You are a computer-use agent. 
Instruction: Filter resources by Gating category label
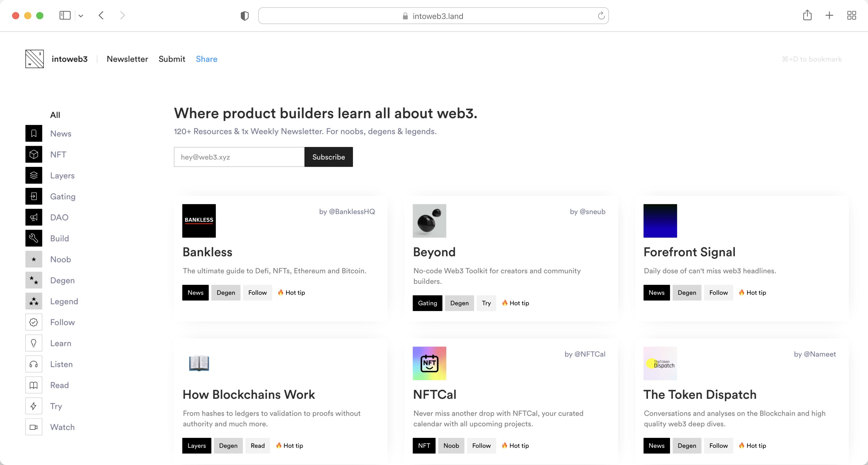(63, 197)
